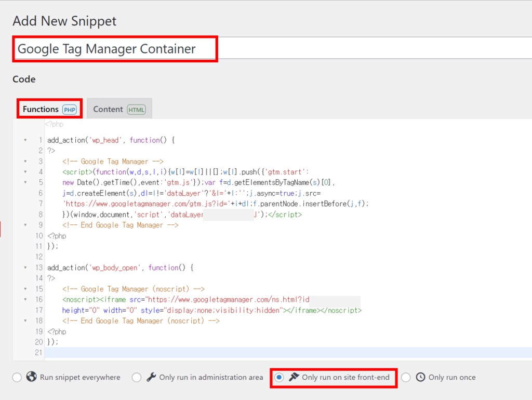Click the googletagmanager.com/gtm.js URL on line 7
Screen dimensions: 532x400
tap(147, 204)
